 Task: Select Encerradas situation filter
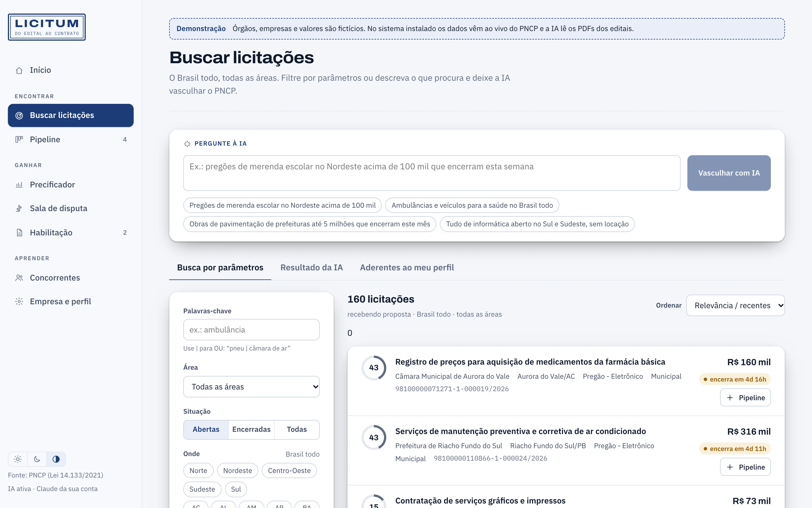[x=251, y=429]
